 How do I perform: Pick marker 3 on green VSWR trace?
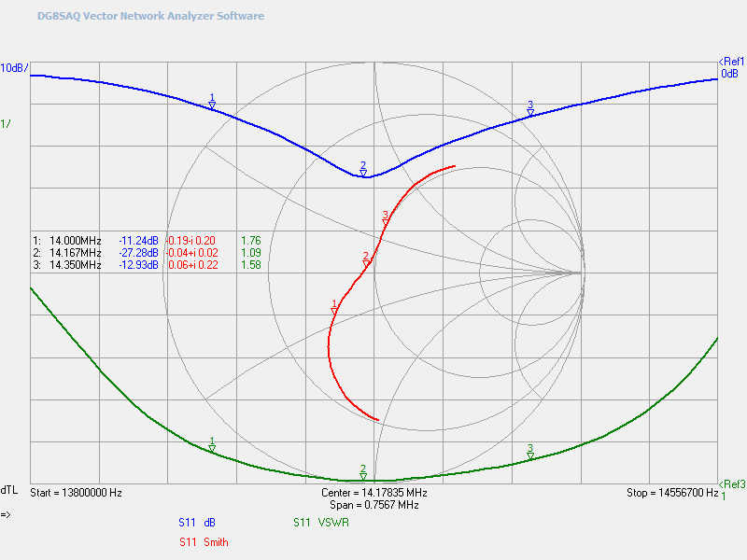point(530,455)
